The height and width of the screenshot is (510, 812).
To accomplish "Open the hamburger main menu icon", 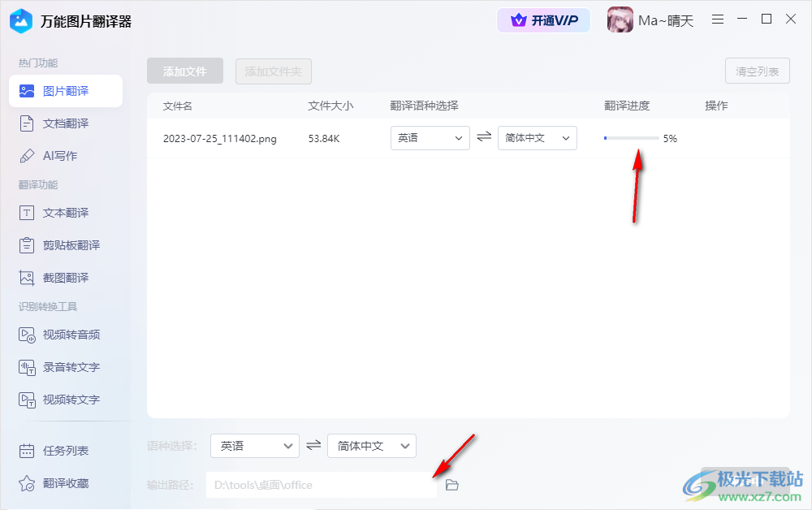I will coord(718,19).
